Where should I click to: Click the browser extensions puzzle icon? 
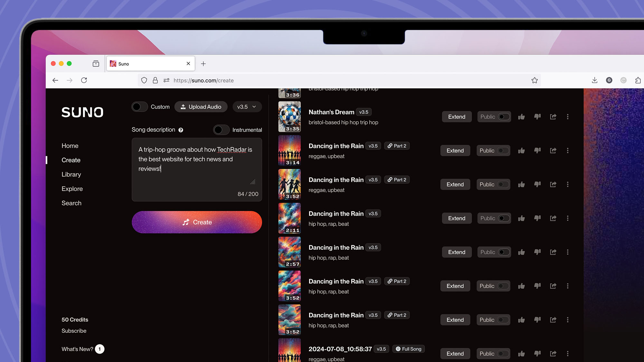tap(638, 80)
